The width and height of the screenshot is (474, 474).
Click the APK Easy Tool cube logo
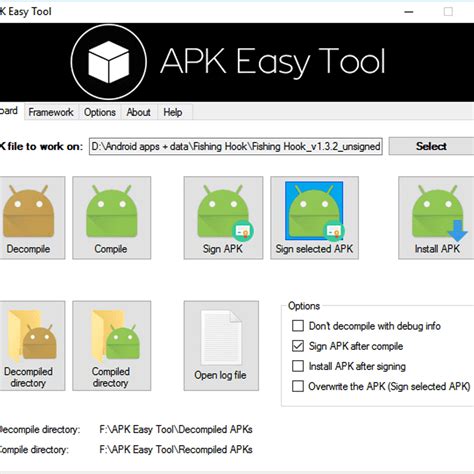tap(109, 62)
